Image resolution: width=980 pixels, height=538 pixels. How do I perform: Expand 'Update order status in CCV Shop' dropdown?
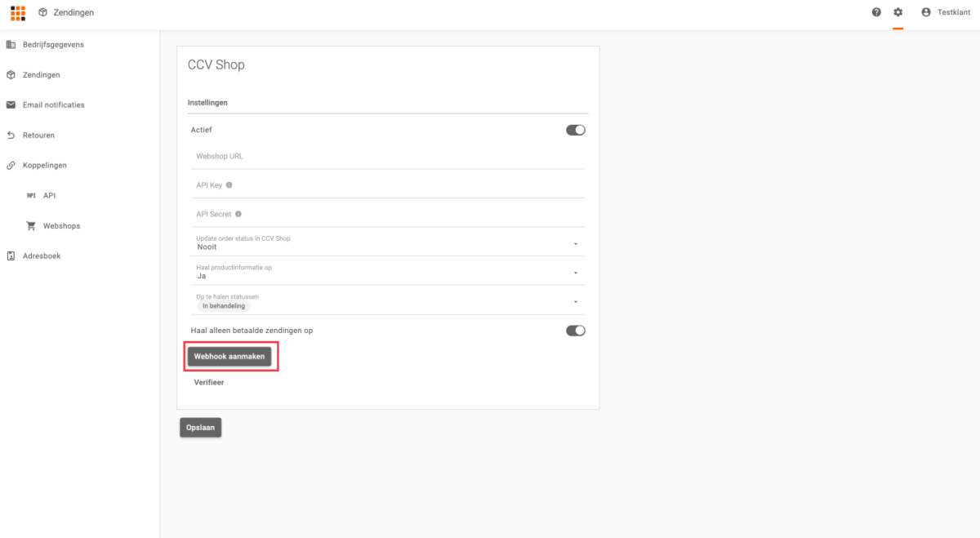click(575, 243)
